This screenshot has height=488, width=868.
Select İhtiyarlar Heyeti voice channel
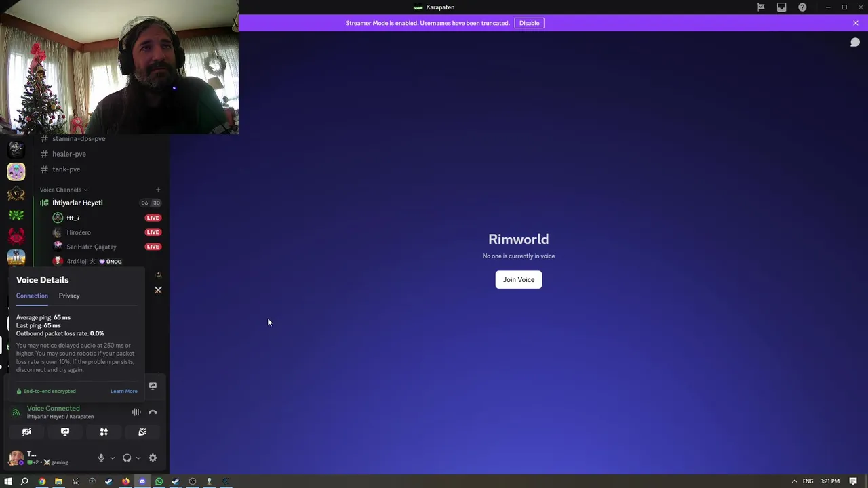pos(77,203)
